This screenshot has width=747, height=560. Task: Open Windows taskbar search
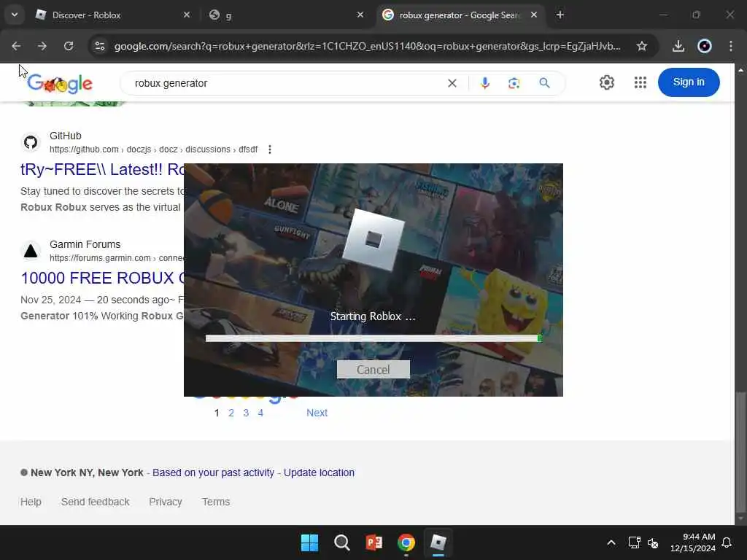pos(341,542)
